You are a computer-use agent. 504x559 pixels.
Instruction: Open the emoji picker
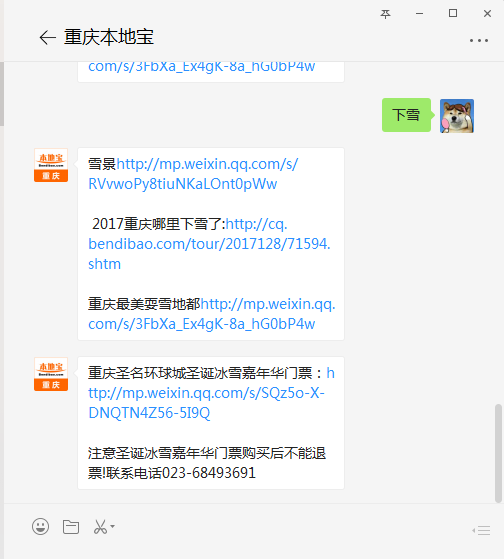tap(41, 527)
